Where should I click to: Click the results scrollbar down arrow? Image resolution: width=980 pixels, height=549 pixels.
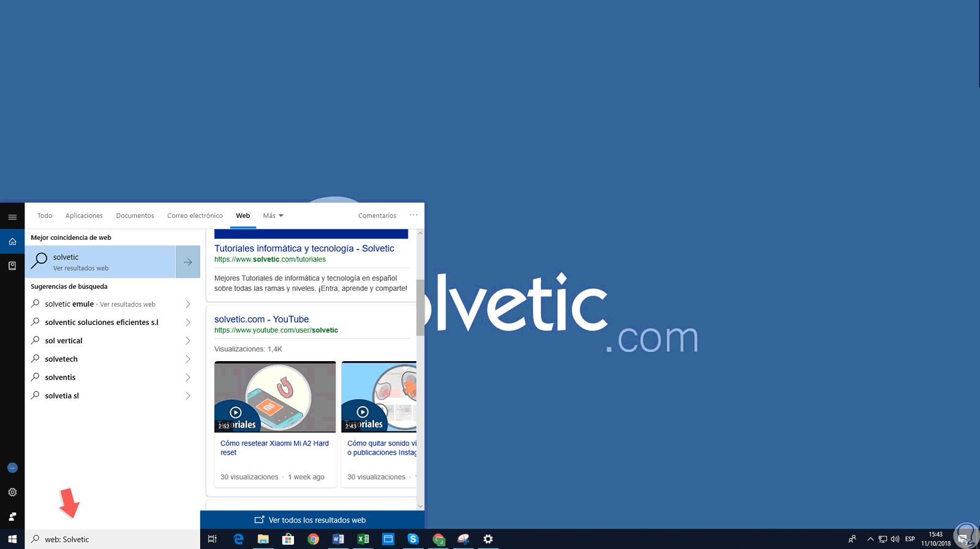click(x=420, y=506)
